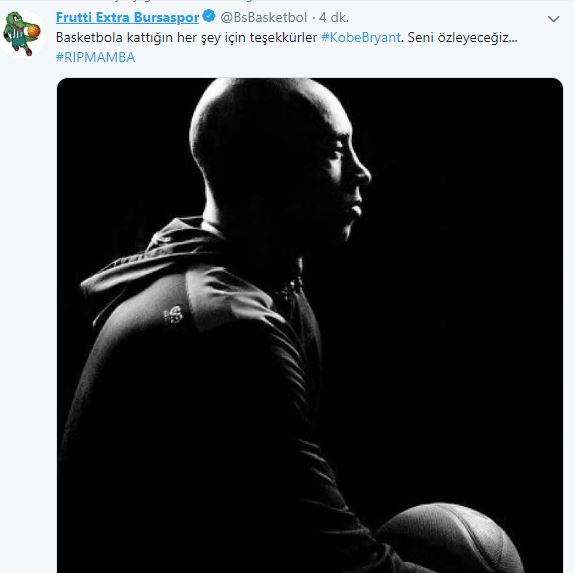
Task: Open the #KobeBryant hashtag
Action: pos(361,37)
